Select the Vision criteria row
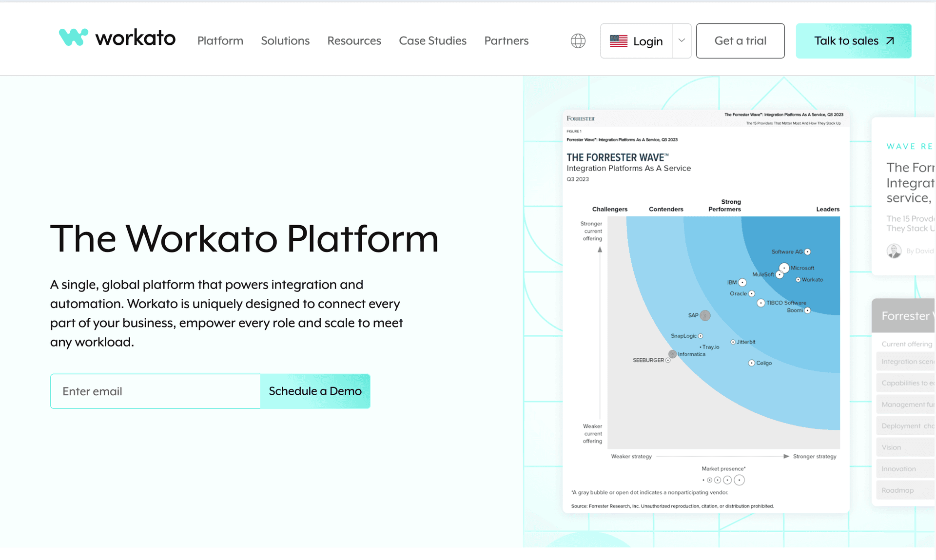 coord(906,447)
